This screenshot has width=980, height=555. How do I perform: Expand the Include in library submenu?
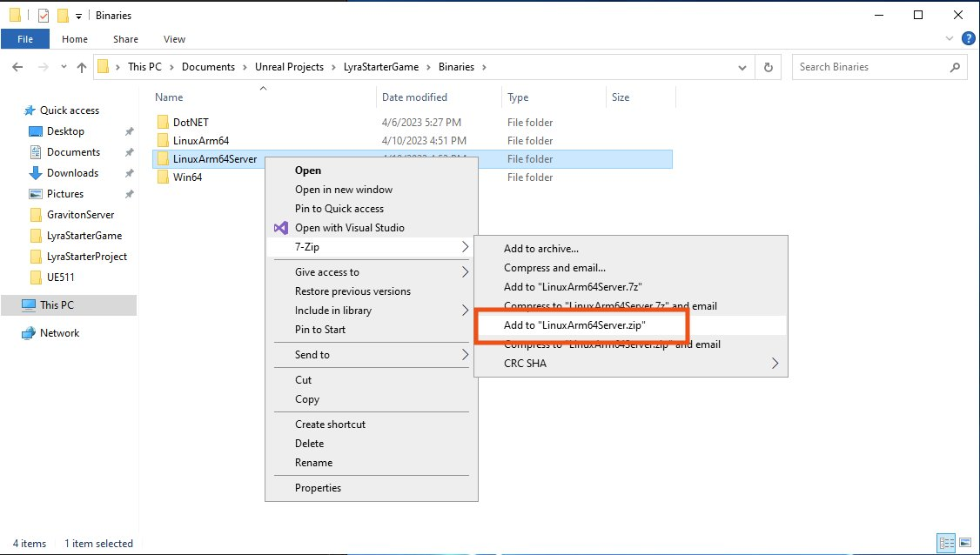372,311
